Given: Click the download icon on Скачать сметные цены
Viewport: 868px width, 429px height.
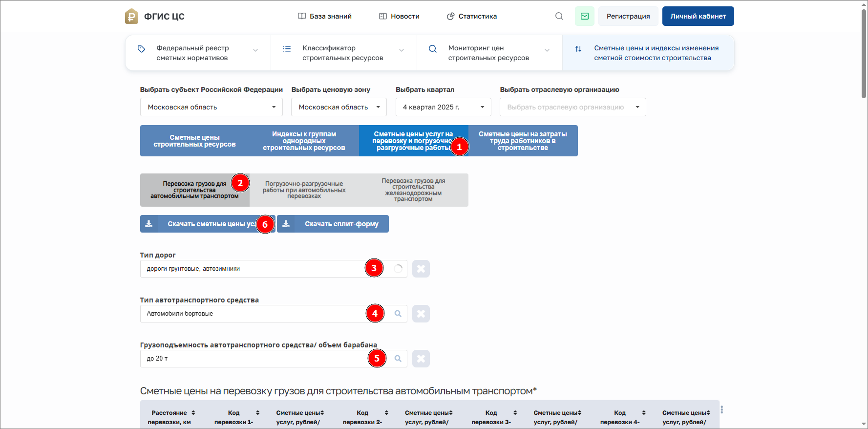Looking at the screenshot, I should coord(149,224).
